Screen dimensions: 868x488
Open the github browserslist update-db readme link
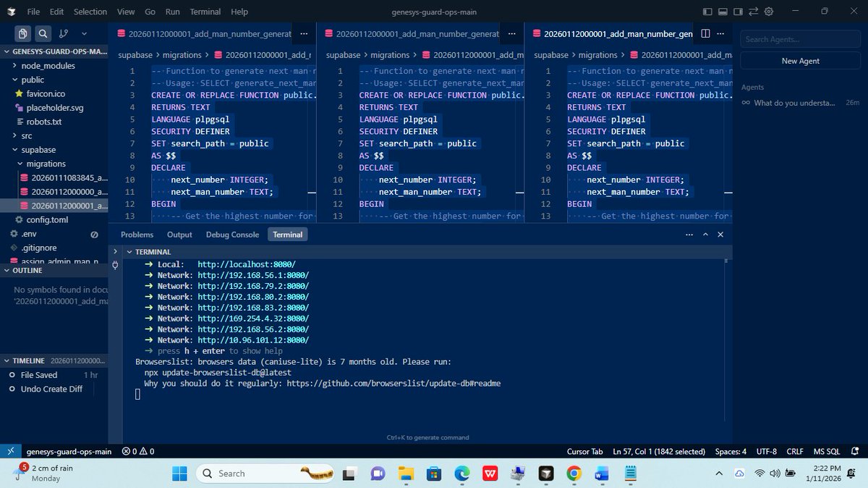pos(393,383)
